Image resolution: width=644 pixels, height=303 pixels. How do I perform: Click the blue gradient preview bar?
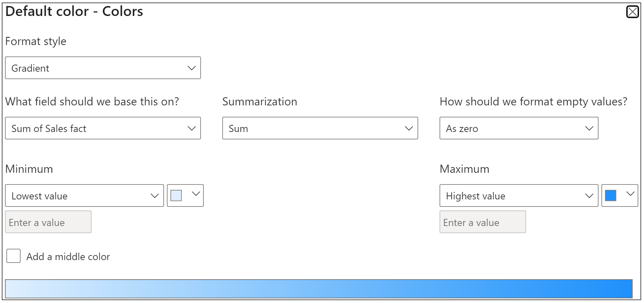point(318,289)
